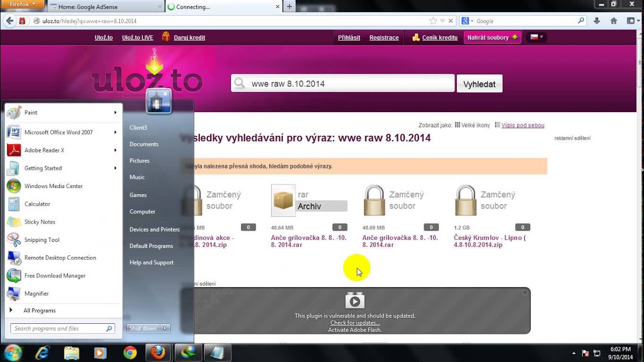Launch Google Chrome from taskbar
The height and width of the screenshot is (362, 644).
tap(130, 353)
